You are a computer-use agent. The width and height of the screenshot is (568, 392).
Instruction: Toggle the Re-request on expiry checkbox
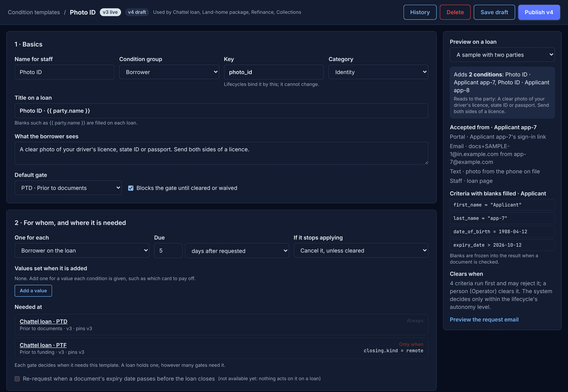tap(17, 379)
